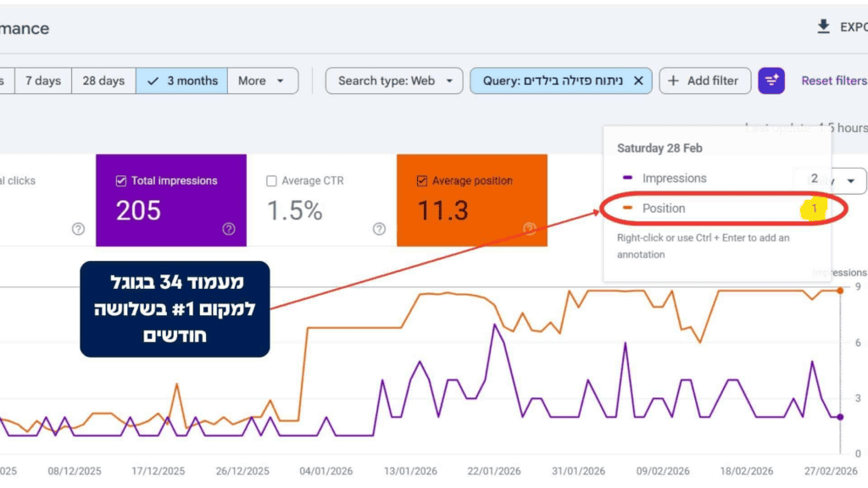The width and height of the screenshot is (868, 488).
Task: Open help icon on Average position card
Action: (530, 229)
